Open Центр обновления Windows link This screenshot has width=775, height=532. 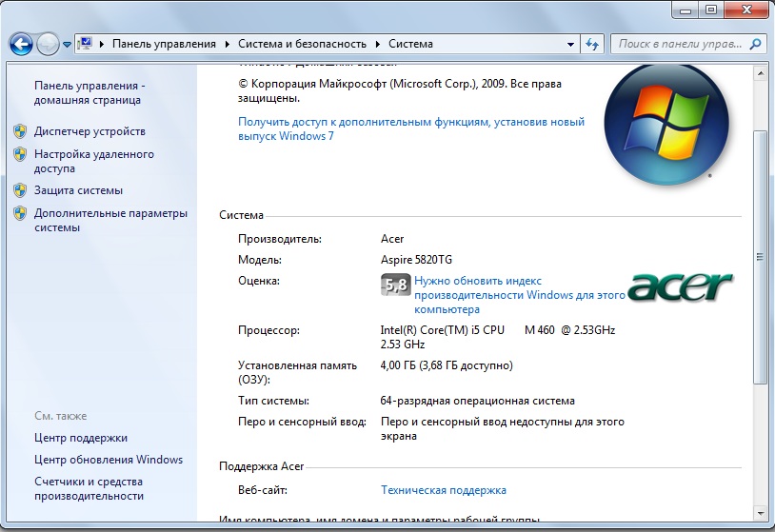coord(108,460)
